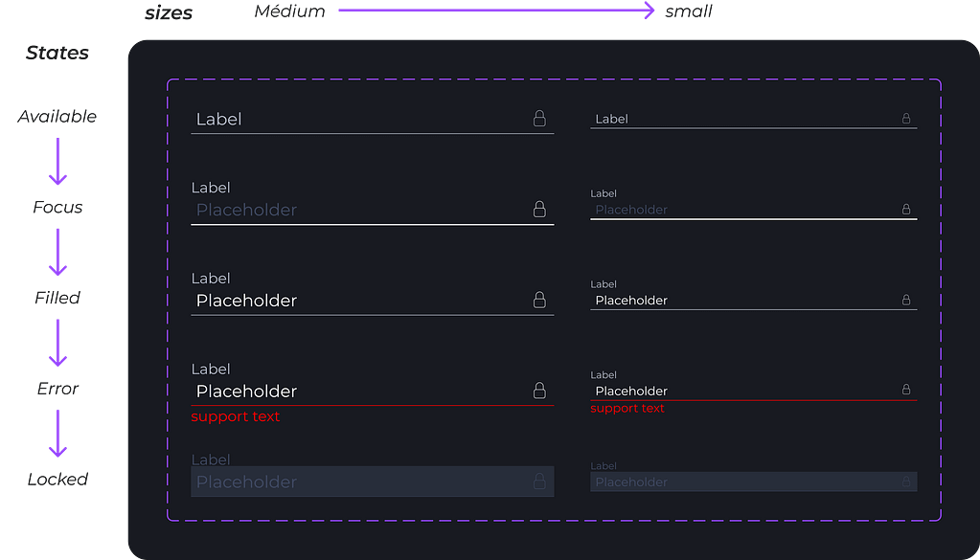Image resolution: width=980 pixels, height=560 pixels.
Task: Click the lock icon in the small Focus field
Action: [906, 210]
